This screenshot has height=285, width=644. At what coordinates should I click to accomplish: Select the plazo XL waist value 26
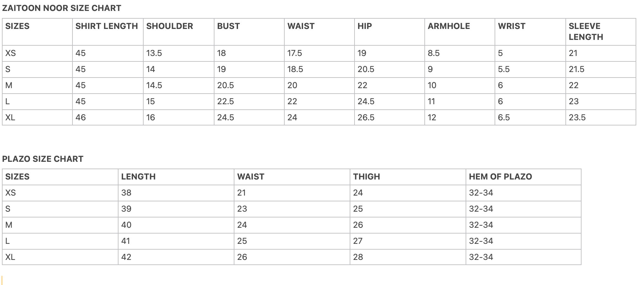[242, 257]
